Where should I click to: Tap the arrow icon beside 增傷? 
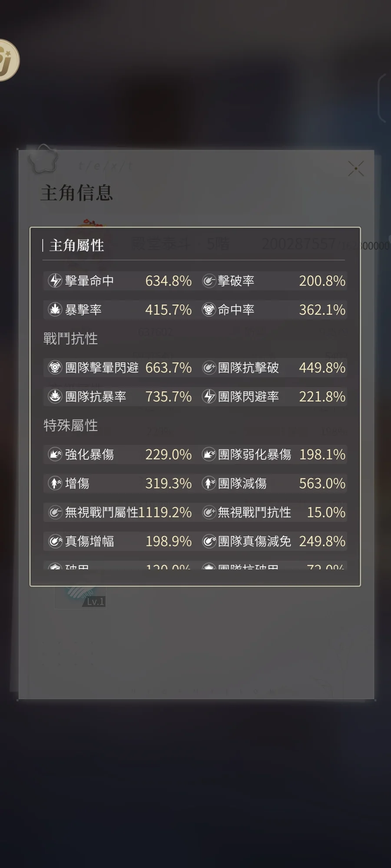click(55, 483)
